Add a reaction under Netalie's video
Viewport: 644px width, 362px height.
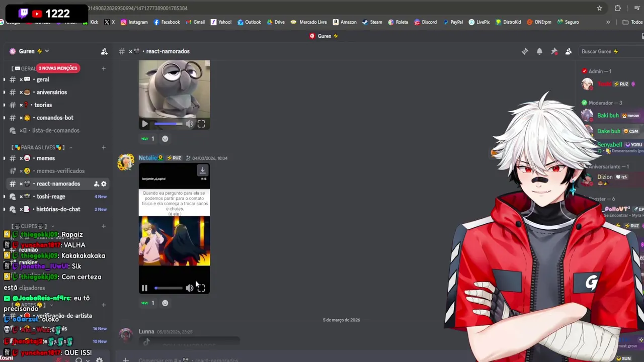pos(165,303)
